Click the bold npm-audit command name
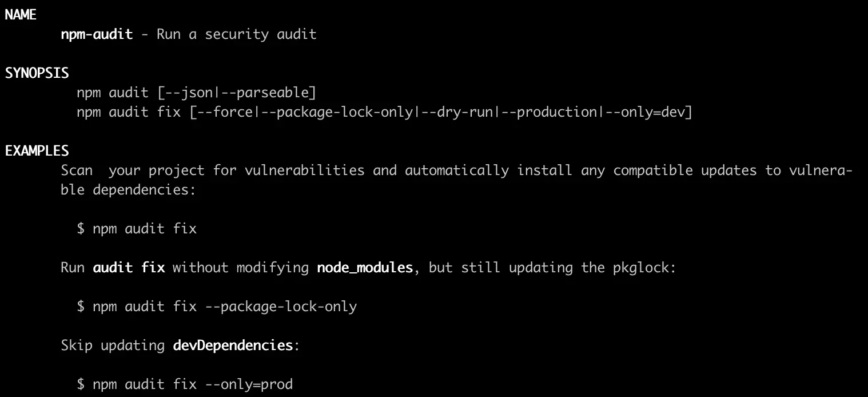Image resolution: width=868 pixels, height=397 pixels. pyautogui.click(x=97, y=34)
